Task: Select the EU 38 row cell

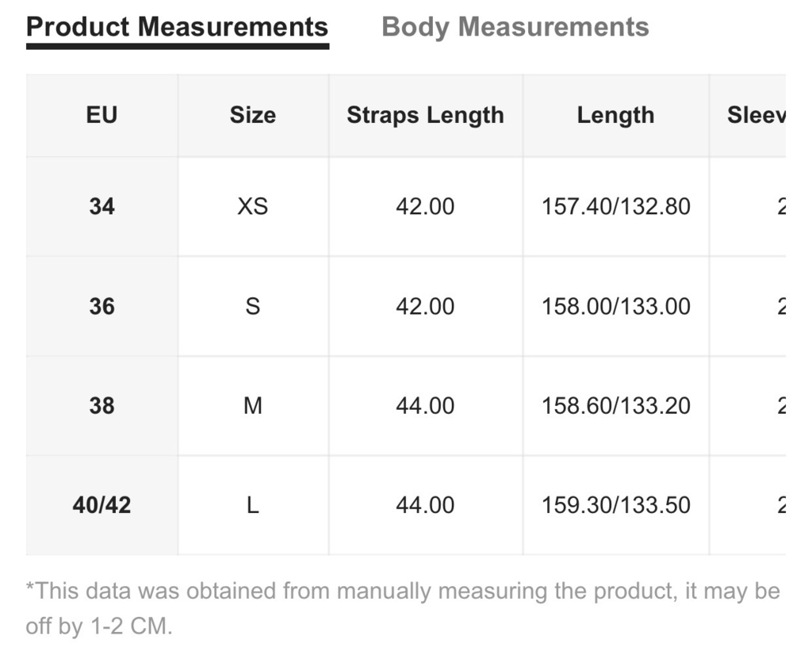Action: click(x=102, y=406)
